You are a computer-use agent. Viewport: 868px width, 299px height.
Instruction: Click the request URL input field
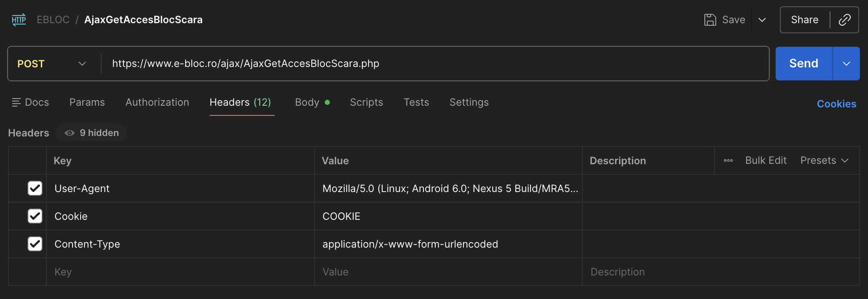434,64
